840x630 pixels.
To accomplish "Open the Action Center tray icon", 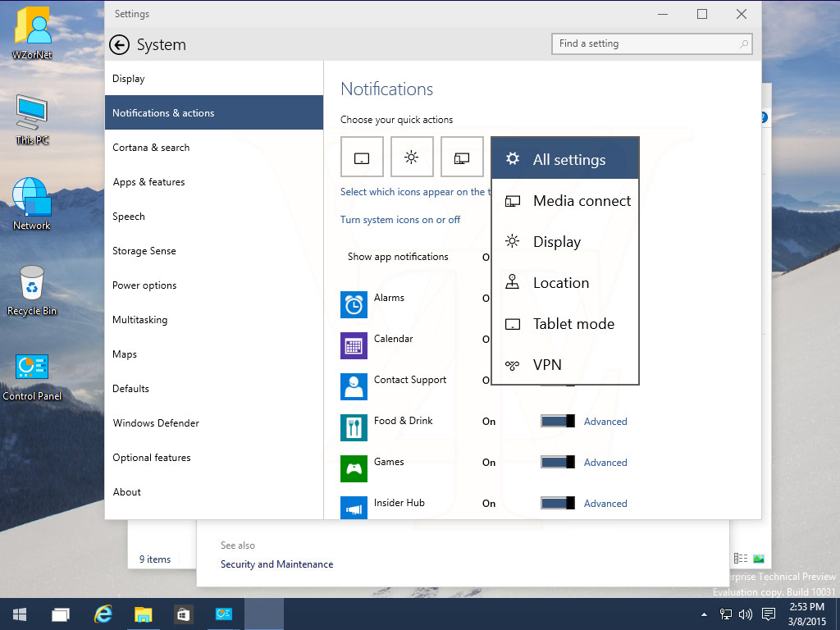I will [x=769, y=614].
